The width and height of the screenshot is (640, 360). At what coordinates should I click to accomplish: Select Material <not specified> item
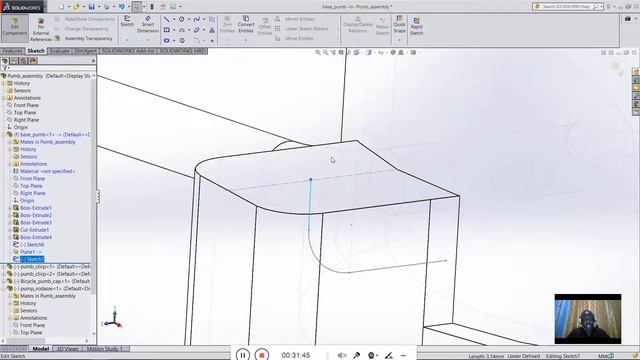47,171
